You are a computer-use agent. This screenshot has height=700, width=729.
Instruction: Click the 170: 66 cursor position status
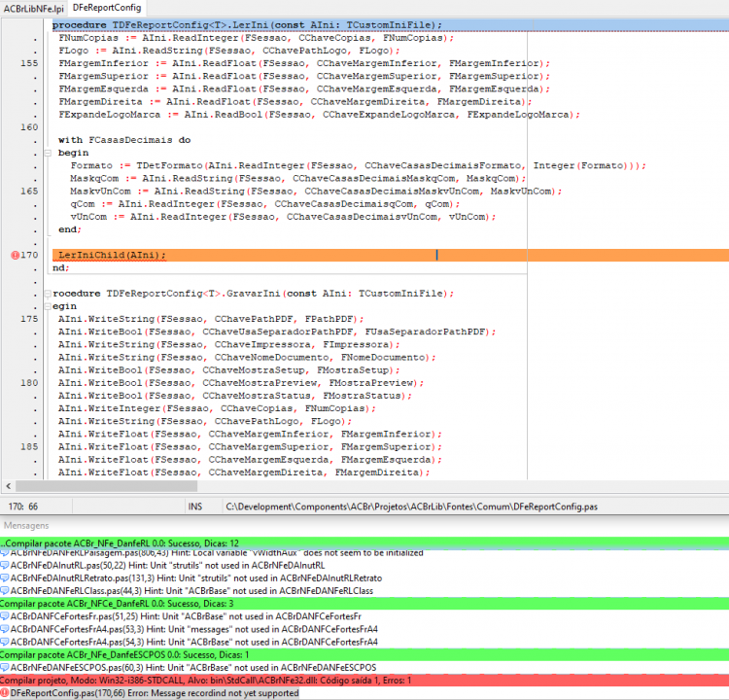pos(23,507)
